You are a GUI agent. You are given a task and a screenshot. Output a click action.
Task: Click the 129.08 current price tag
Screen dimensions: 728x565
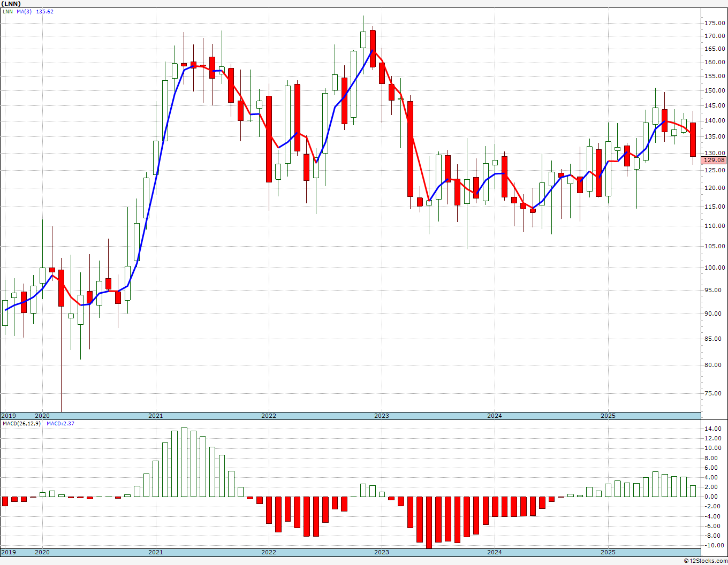(714, 160)
